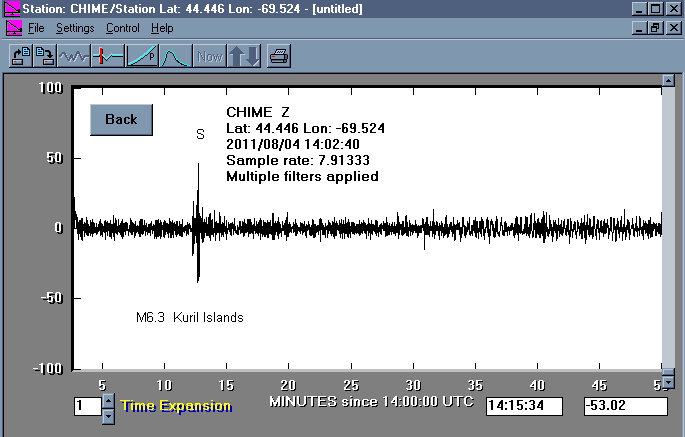Click the Now toolbar button
Image resolution: width=685 pixels, height=437 pixels.
210,56
